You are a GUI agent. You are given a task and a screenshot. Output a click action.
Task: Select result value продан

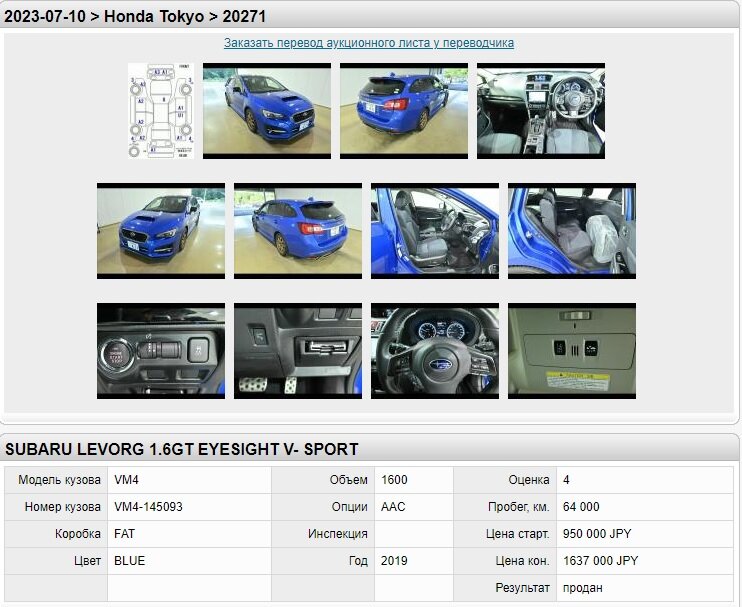point(583,588)
